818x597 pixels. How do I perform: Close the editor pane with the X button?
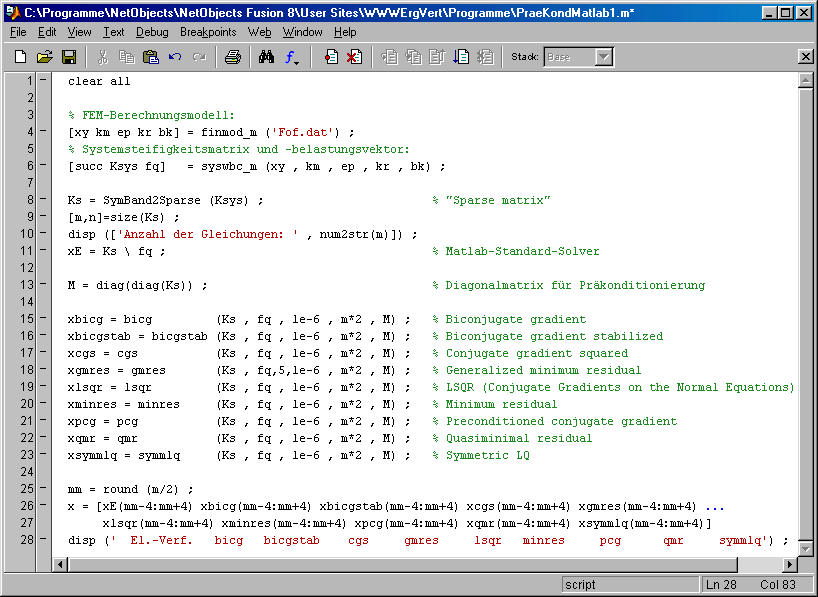pos(805,57)
